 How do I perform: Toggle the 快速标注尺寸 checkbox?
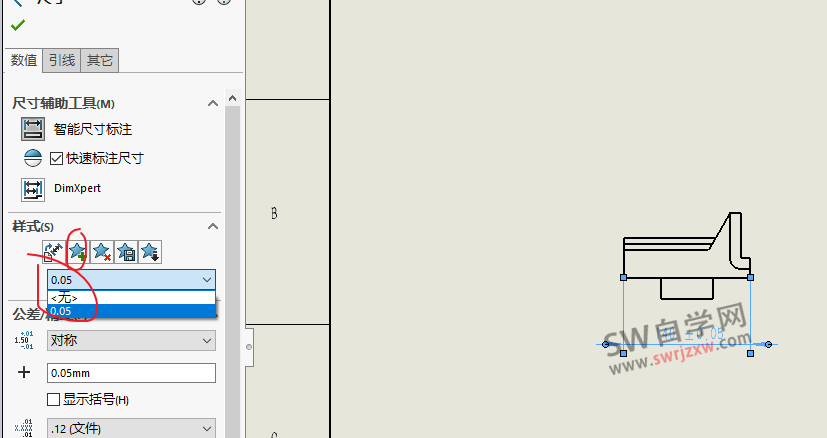(x=56, y=158)
